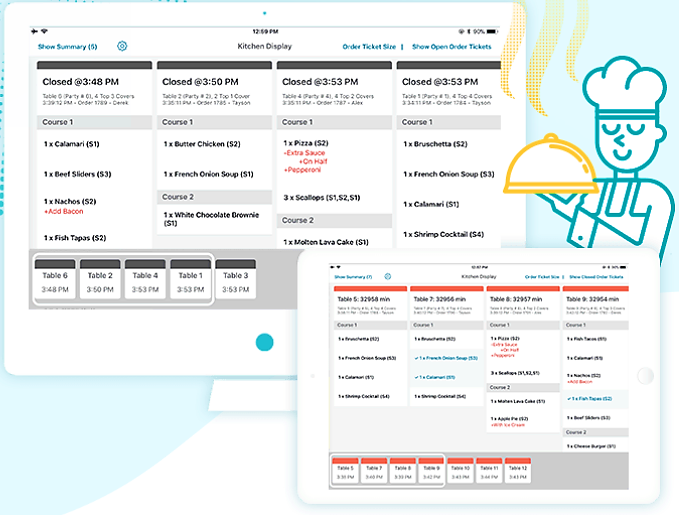Viewport: 679px width, 515px height.
Task: Switch to the Table 3 ticket thumbnail
Action: [x=235, y=281]
